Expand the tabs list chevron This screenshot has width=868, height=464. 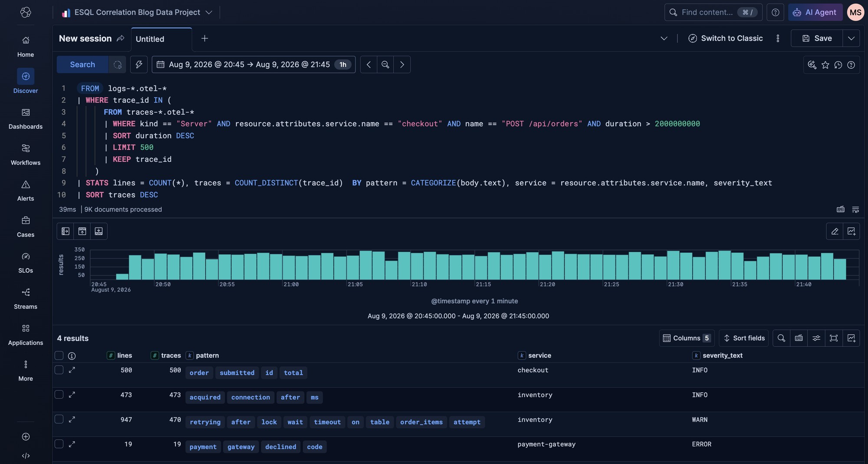coord(664,39)
